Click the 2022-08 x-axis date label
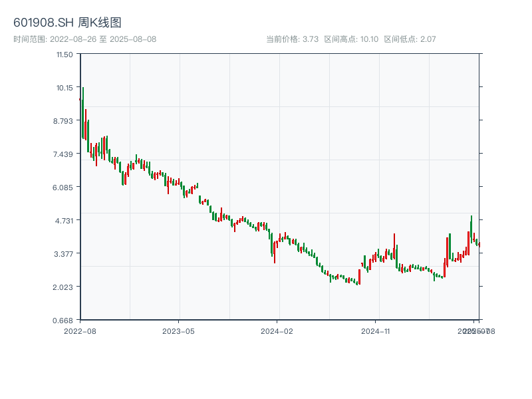This screenshot has width=532, height=399. coord(80,331)
